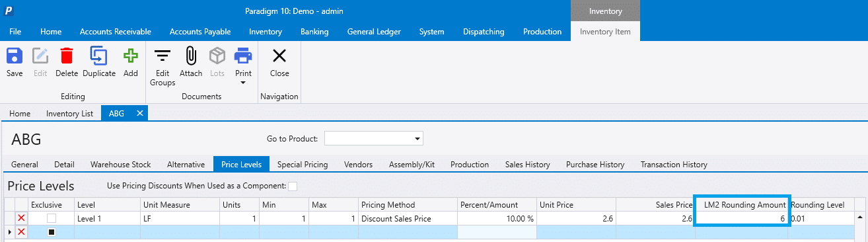Image resolution: width=868 pixels, height=242 pixels.
Task: Delete the Level 1 price row
Action: click(x=21, y=218)
